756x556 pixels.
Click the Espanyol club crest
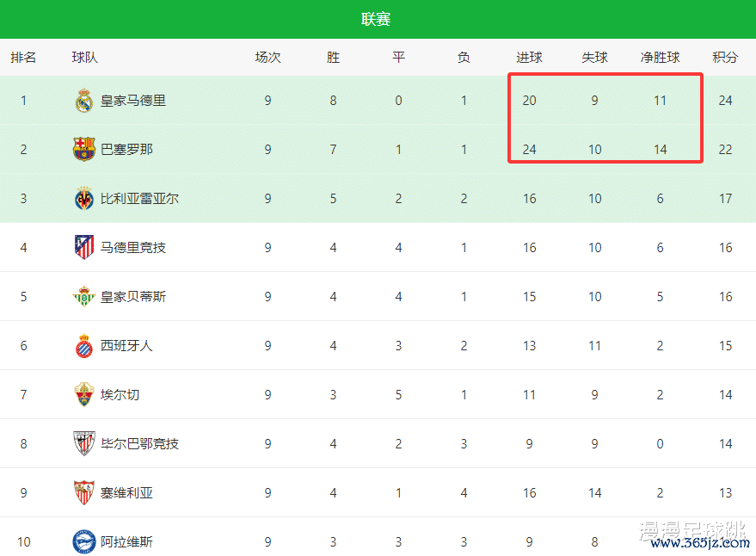pyautogui.click(x=83, y=346)
